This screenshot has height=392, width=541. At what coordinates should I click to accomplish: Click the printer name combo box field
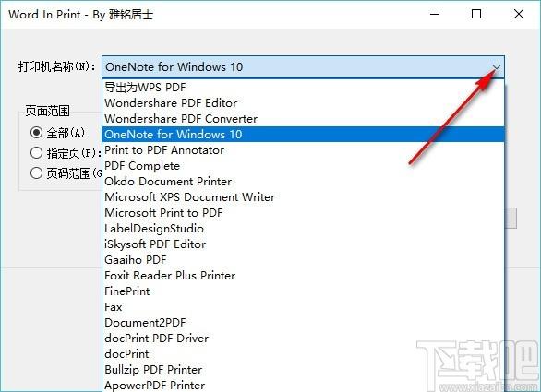(304, 67)
